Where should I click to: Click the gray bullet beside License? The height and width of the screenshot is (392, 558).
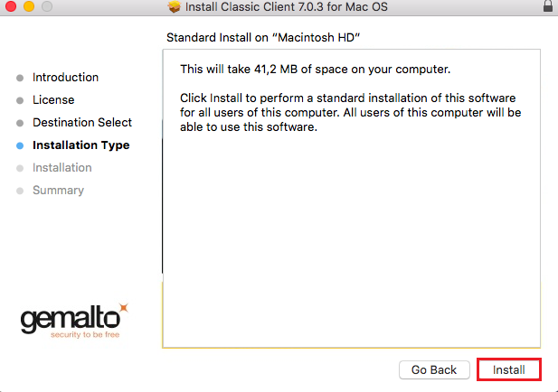click(x=20, y=100)
